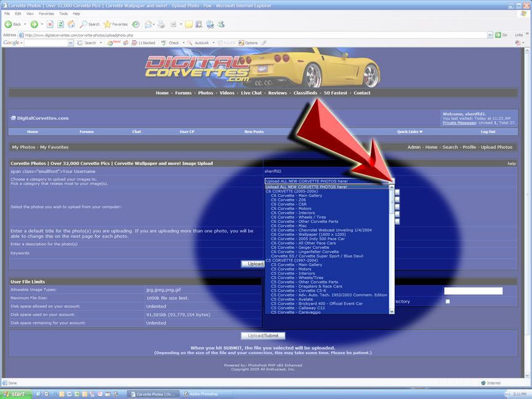Screen dimensions: 532x399
Task: Select 'C5 Corvette - Callaway C12' option
Action: coord(298,308)
